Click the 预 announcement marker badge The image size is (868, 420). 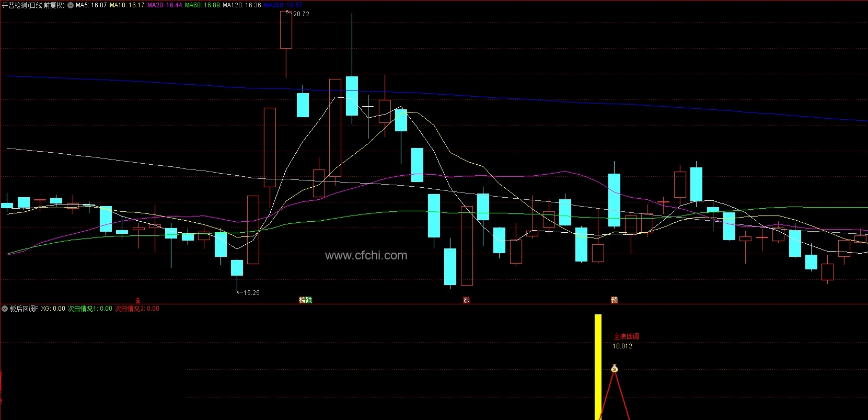coord(615,300)
